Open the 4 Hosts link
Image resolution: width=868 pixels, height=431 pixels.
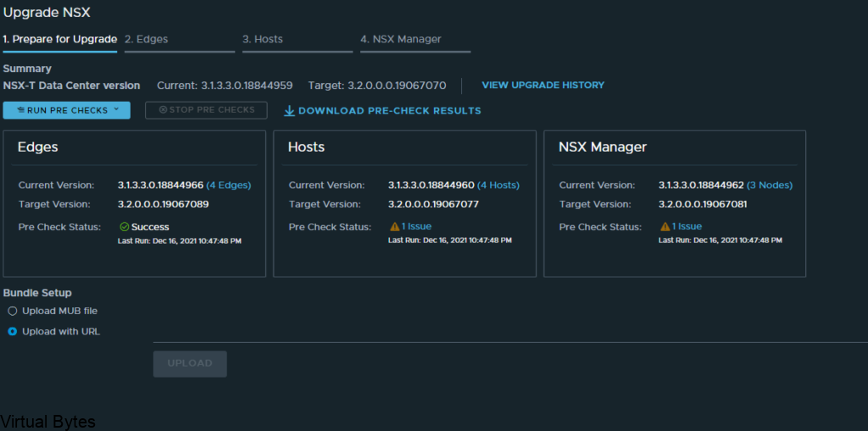click(x=498, y=185)
